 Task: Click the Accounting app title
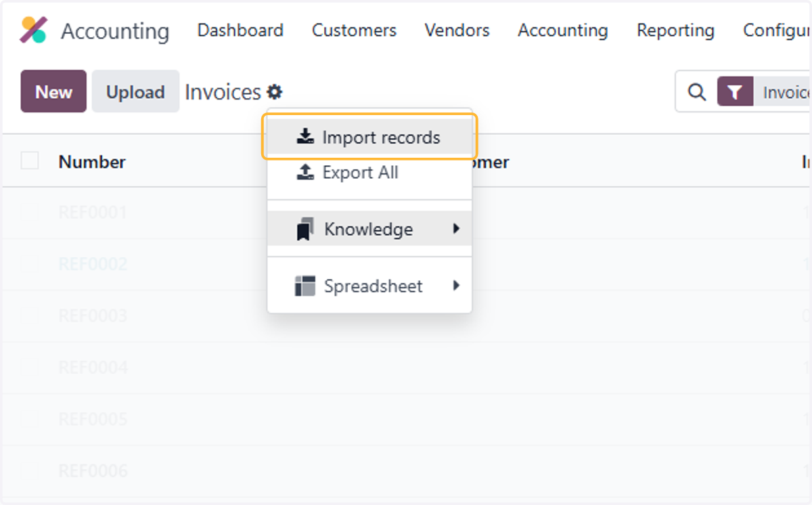[x=115, y=31]
